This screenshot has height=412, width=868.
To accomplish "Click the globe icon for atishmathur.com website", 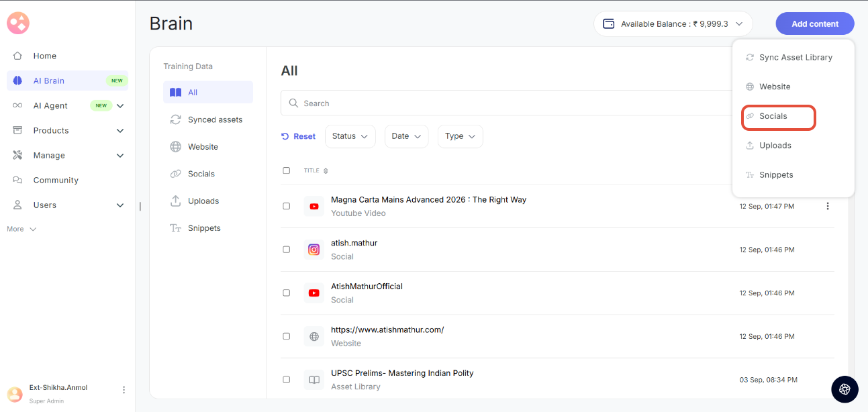I will 314,336.
